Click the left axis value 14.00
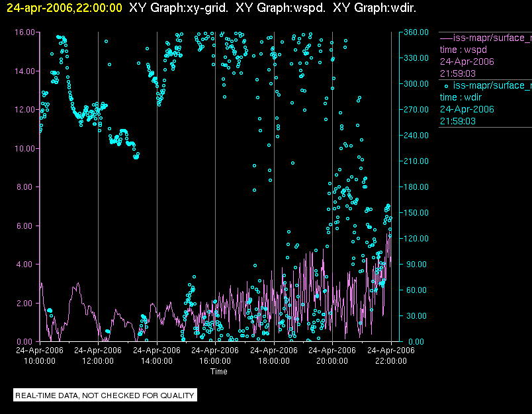The width and height of the screenshot is (532, 414). click(x=24, y=71)
